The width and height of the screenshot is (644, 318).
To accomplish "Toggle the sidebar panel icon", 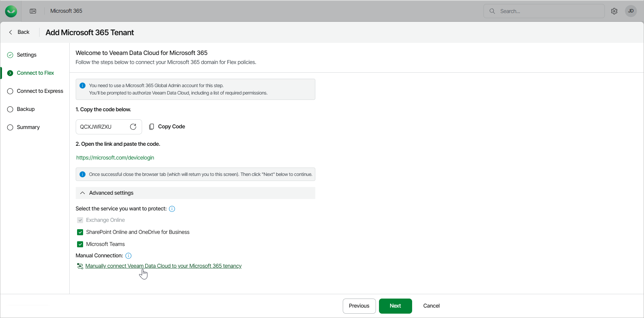I will coord(33,11).
